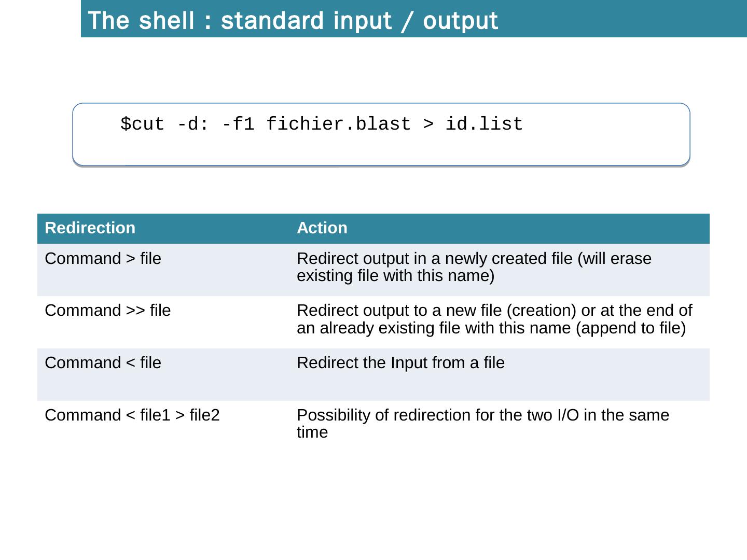
Task: Click the "Redirect output to a new file" text
Action: (x=399, y=311)
